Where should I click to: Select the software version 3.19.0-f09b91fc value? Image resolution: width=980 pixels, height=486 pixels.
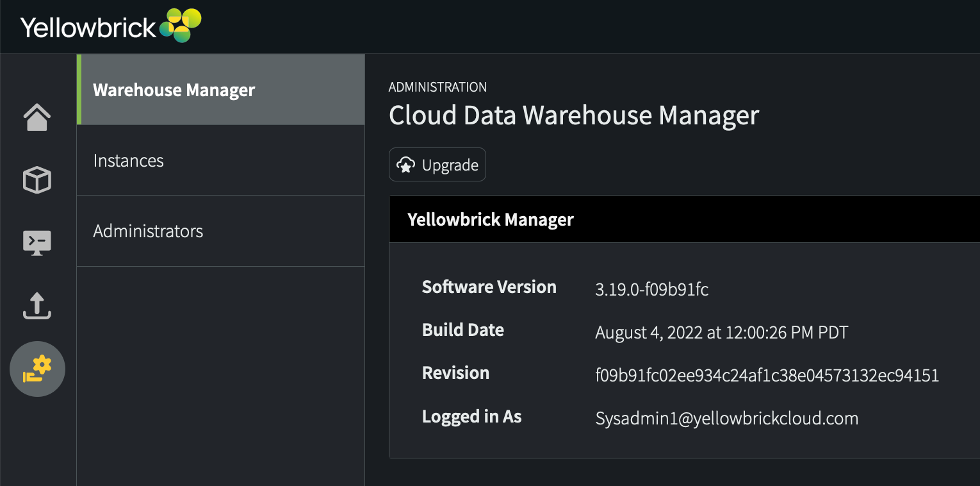pos(652,289)
